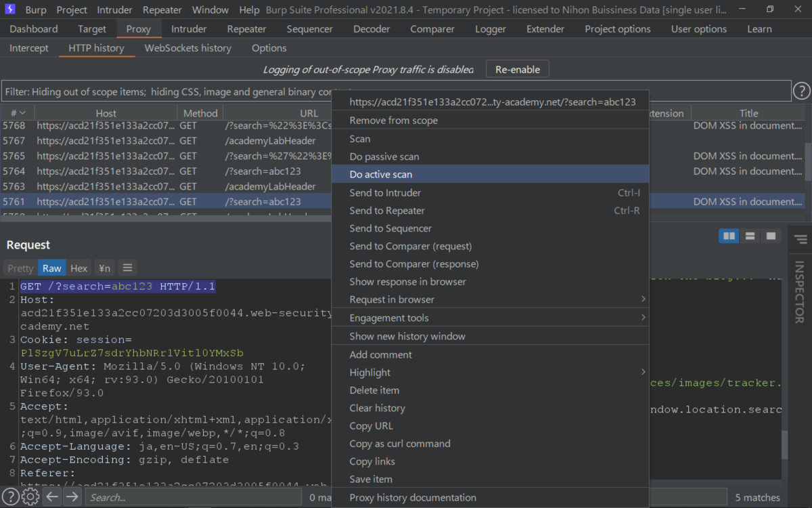Open the Inspector panel hamburger icon
The height and width of the screenshot is (508, 812).
pos(800,240)
